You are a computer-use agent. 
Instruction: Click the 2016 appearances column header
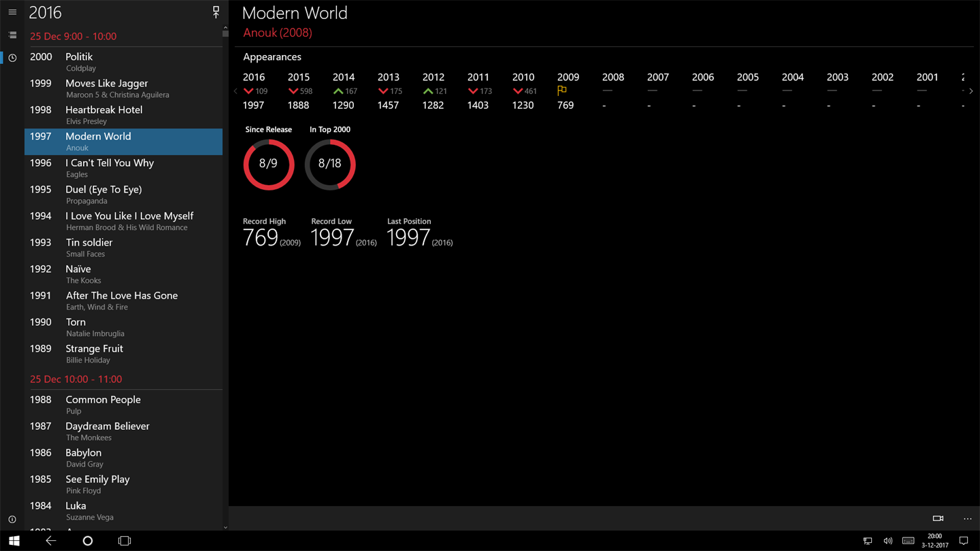pyautogui.click(x=254, y=78)
